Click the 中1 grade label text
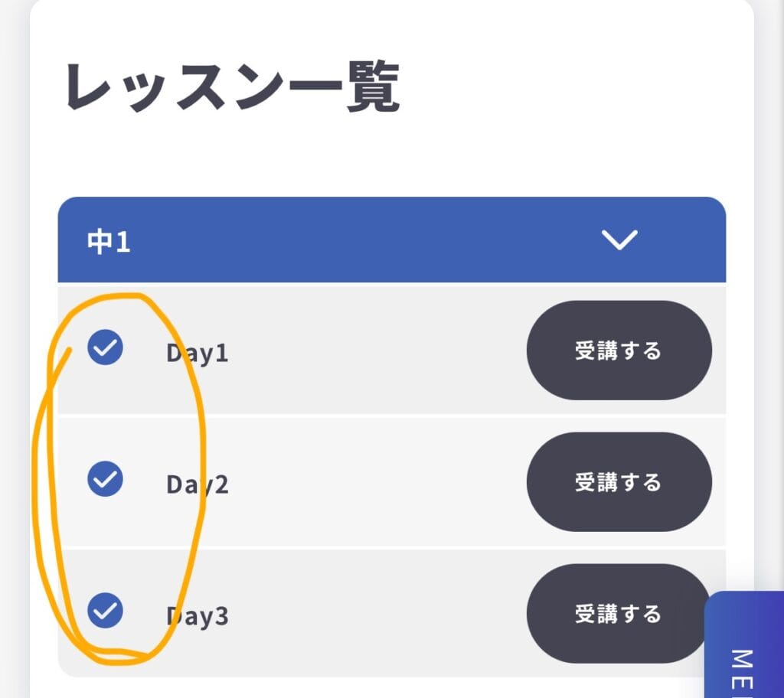The image size is (784, 698). (109, 242)
